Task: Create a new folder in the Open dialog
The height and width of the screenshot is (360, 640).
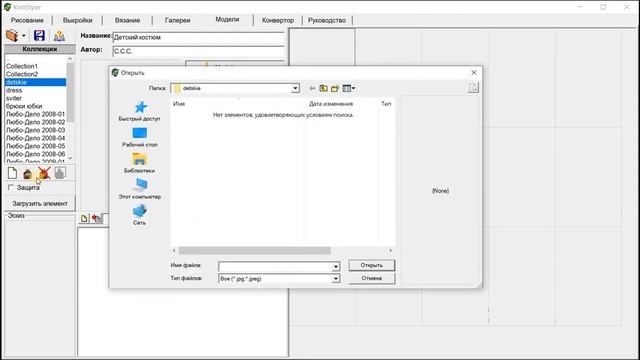Action: click(x=335, y=88)
